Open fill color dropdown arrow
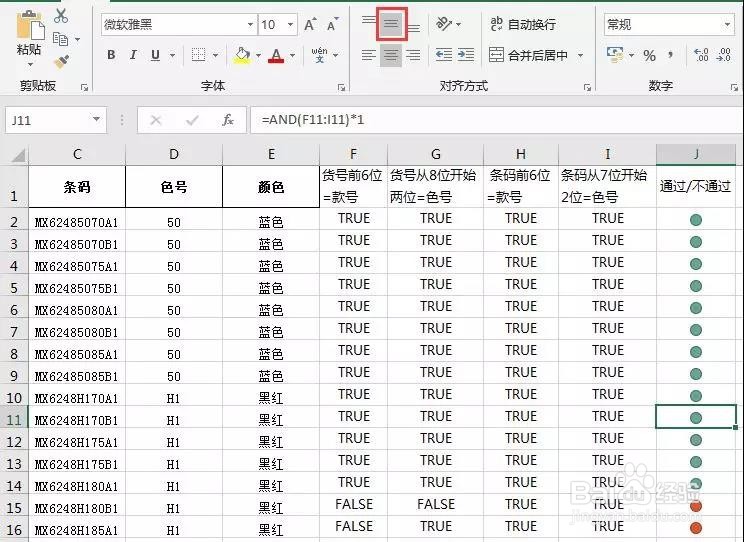 pyautogui.click(x=258, y=56)
